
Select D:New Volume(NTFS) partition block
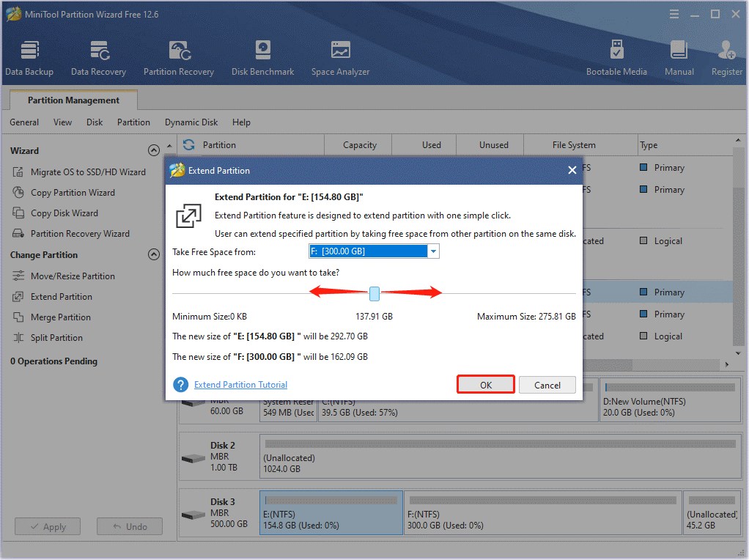[670, 400]
